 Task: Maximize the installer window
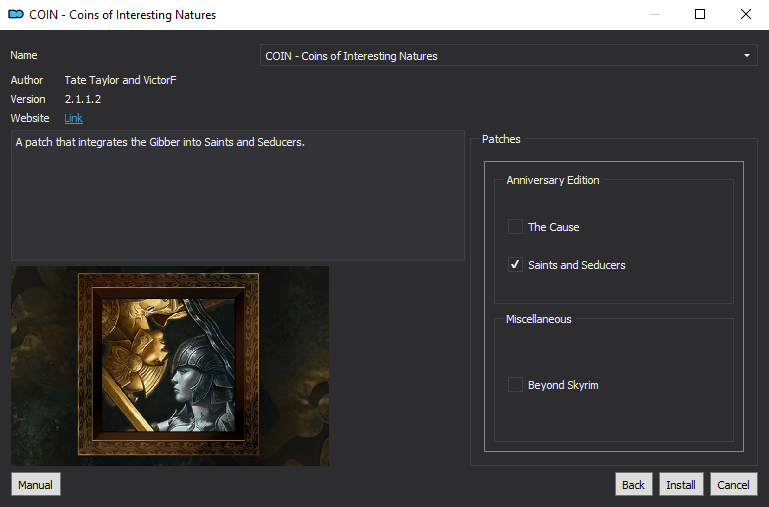700,14
